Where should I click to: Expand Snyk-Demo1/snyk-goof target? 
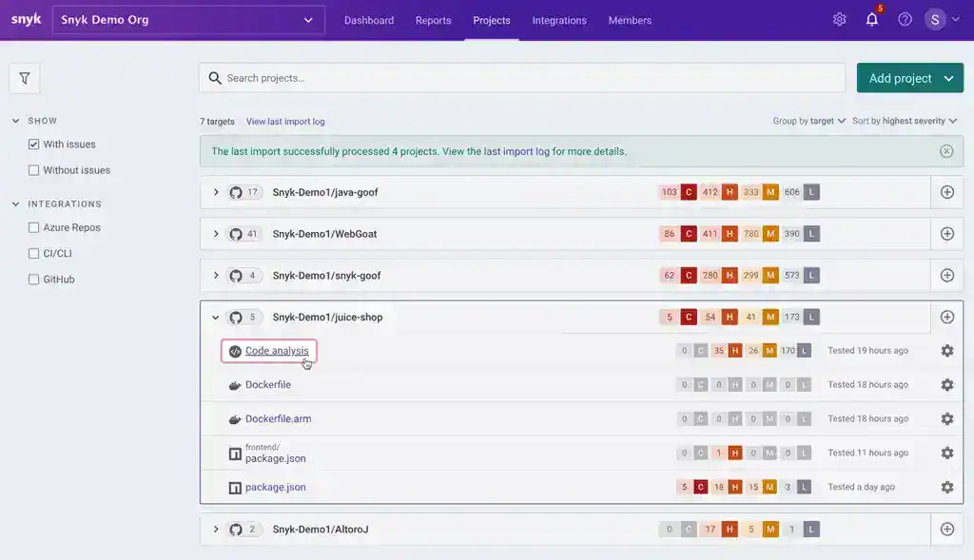(216, 276)
